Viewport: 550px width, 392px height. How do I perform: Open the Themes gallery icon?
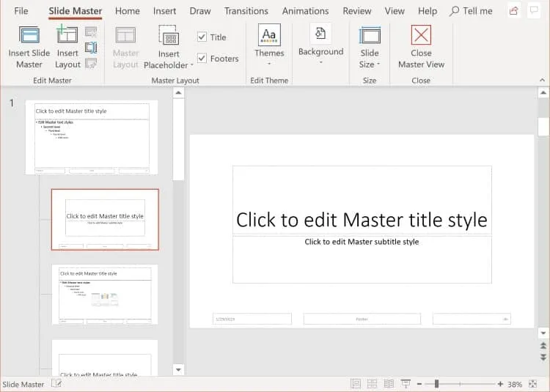tap(269, 34)
